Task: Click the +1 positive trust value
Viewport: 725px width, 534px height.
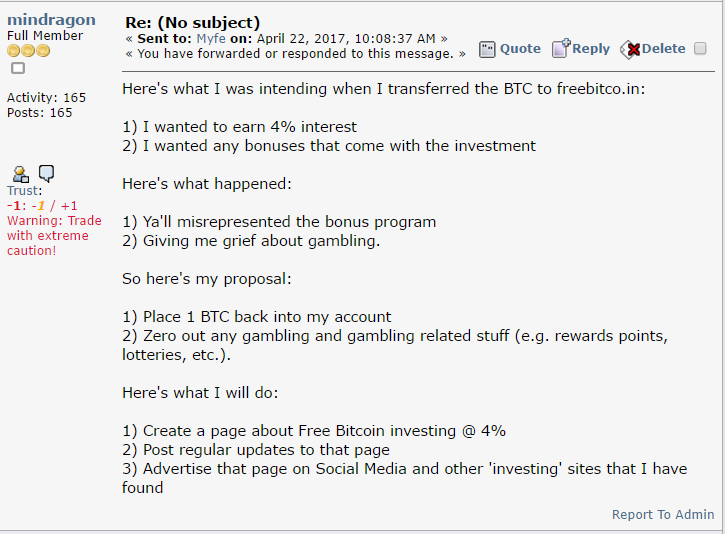Action: (x=69, y=206)
